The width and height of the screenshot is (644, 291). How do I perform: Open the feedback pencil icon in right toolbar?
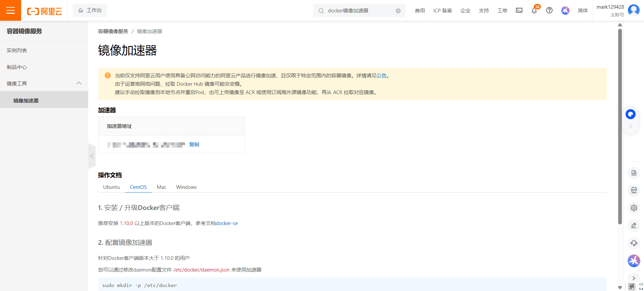634,225
